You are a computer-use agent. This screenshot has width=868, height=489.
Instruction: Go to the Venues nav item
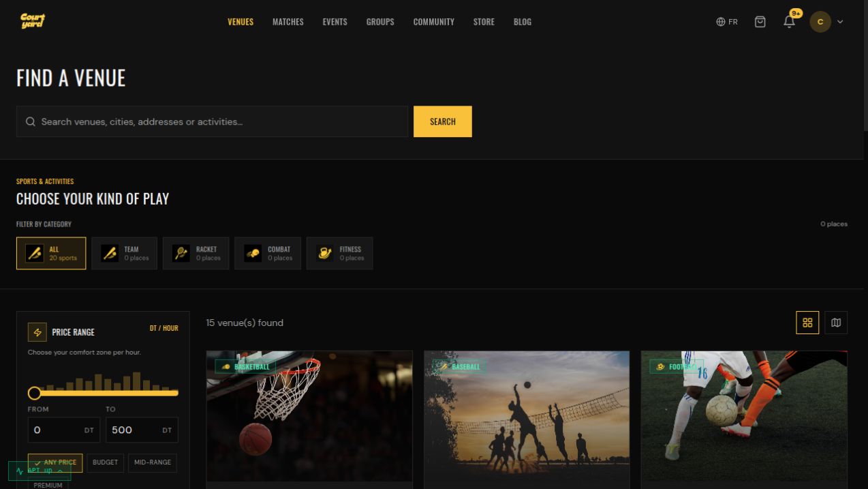coord(241,22)
